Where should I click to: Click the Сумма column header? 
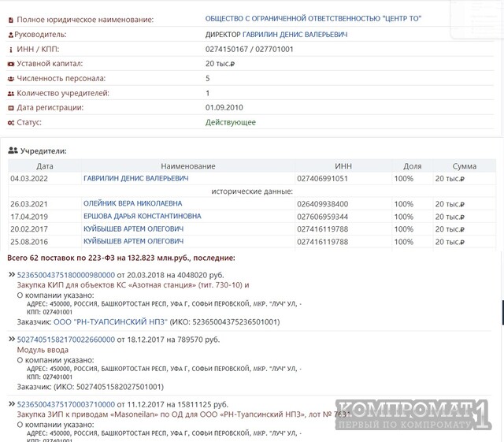coord(464,166)
